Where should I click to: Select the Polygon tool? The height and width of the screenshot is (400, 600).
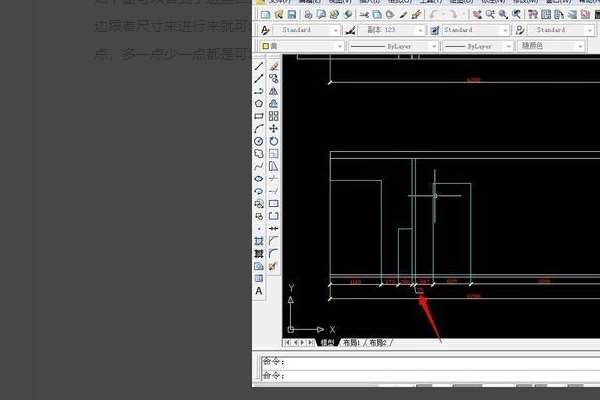tap(259, 104)
